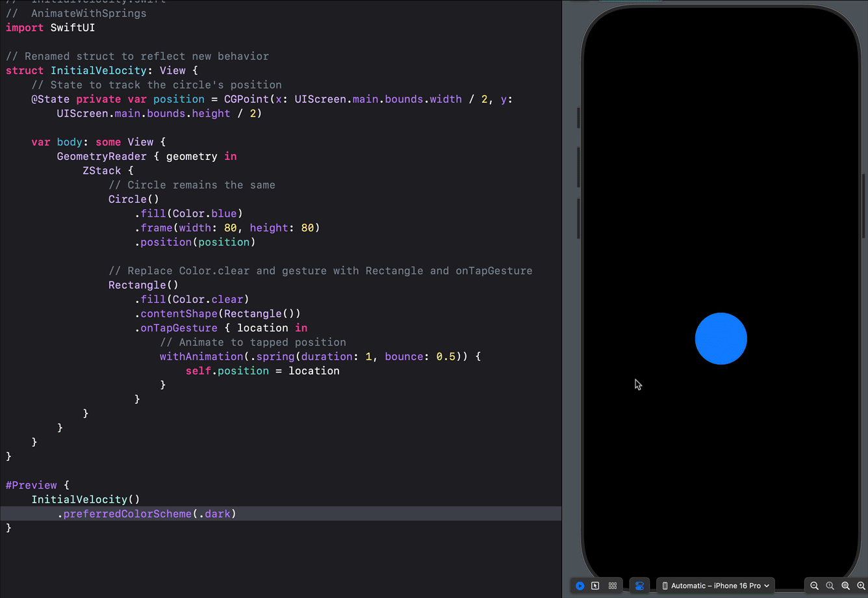Screen dimensions: 868x598
Task: Click 'ZStack' in code
Action: [102, 170]
